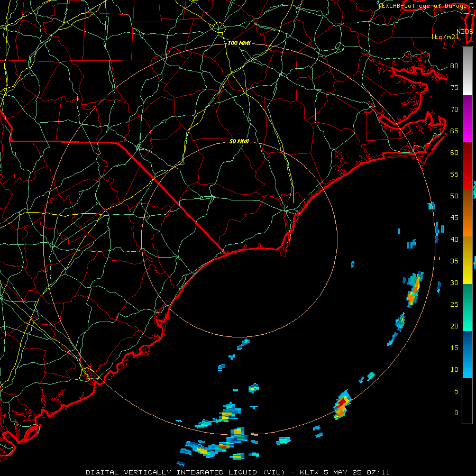The image size is (476, 476).
Task: Click the 25 value on the color scale
Action: pyautogui.click(x=454, y=305)
